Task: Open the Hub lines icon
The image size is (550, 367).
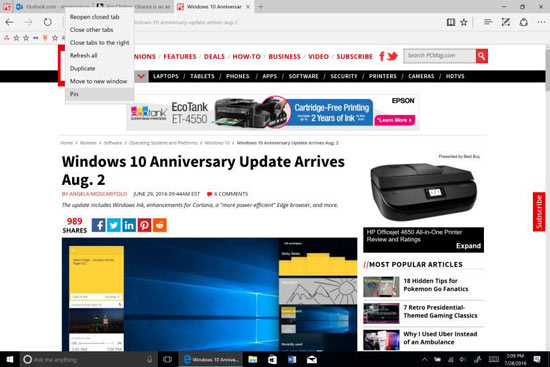Action: 488,22
